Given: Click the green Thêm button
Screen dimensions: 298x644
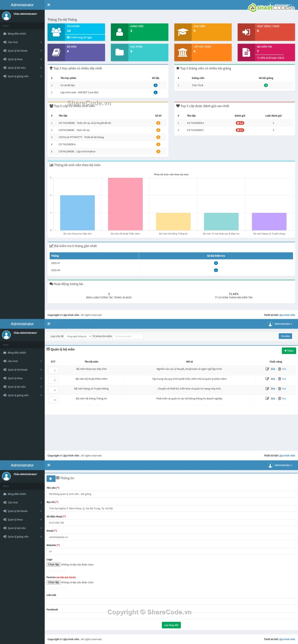Looking at the screenshot, I should point(289,351).
